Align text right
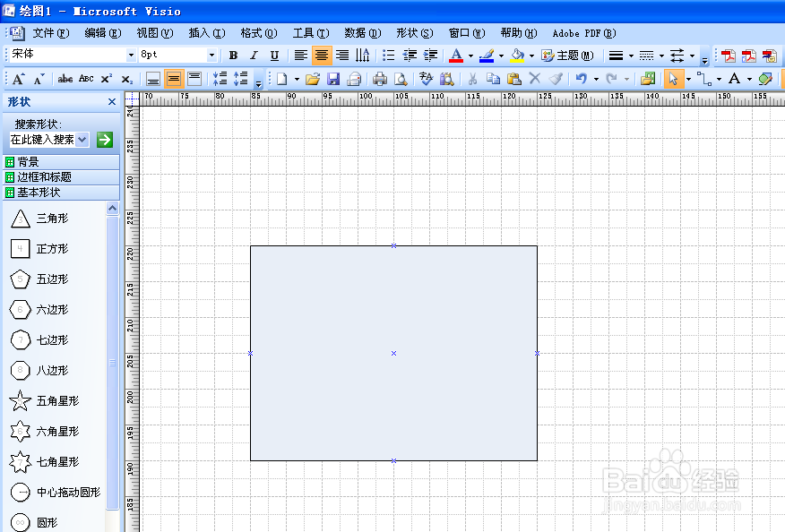Screen dimensions: 785x532 click(342, 56)
